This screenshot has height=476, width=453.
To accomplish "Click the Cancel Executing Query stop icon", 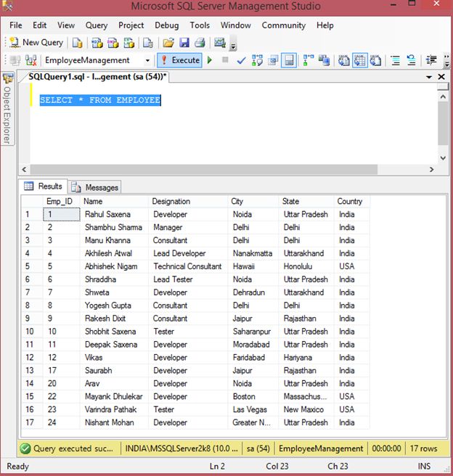I will coord(225,59).
